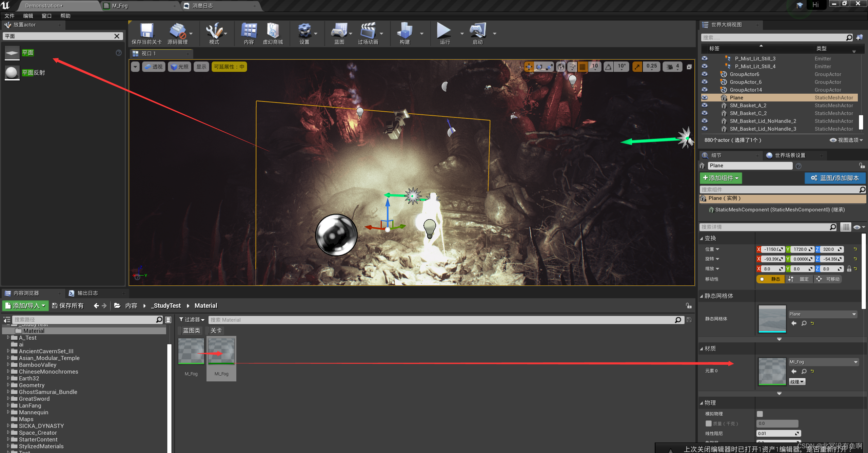Click the Save All (保存所有) button
Screen dimensions: 868x453
(68, 306)
